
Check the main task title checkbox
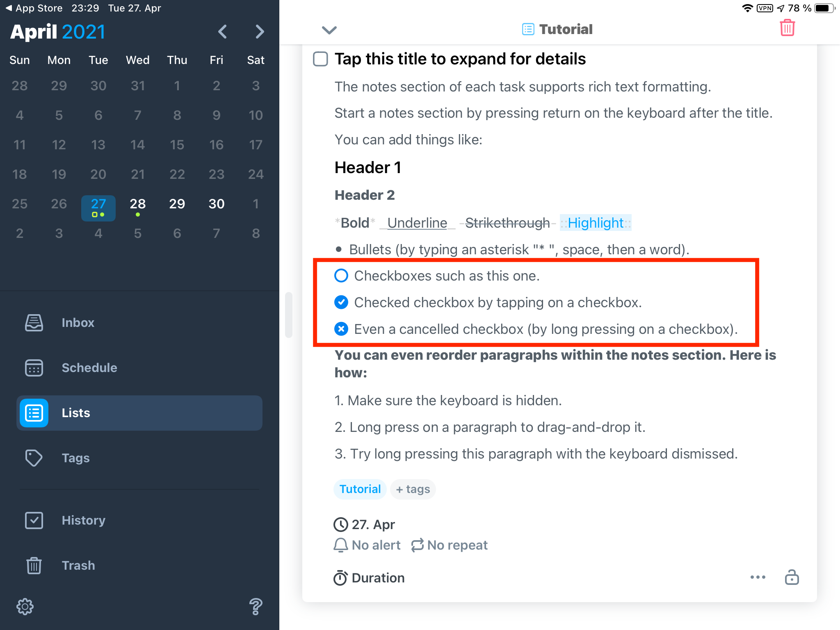tap(320, 59)
